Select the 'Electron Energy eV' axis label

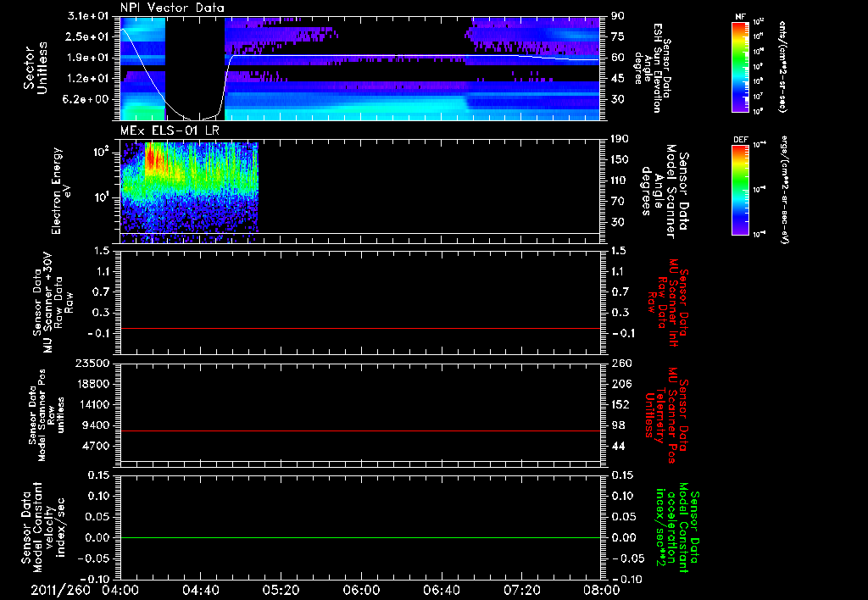click(x=61, y=191)
